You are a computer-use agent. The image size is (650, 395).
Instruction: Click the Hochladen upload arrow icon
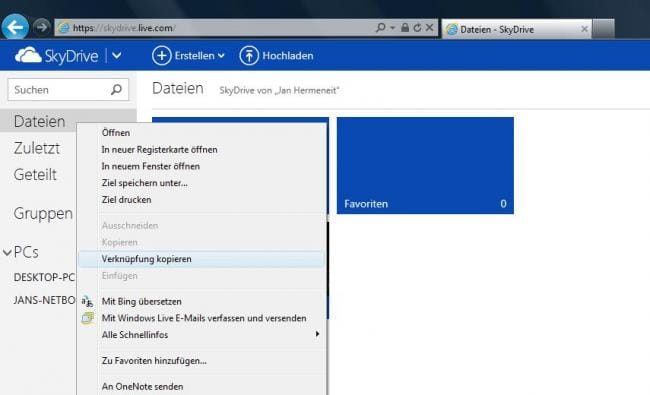coord(249,56)
